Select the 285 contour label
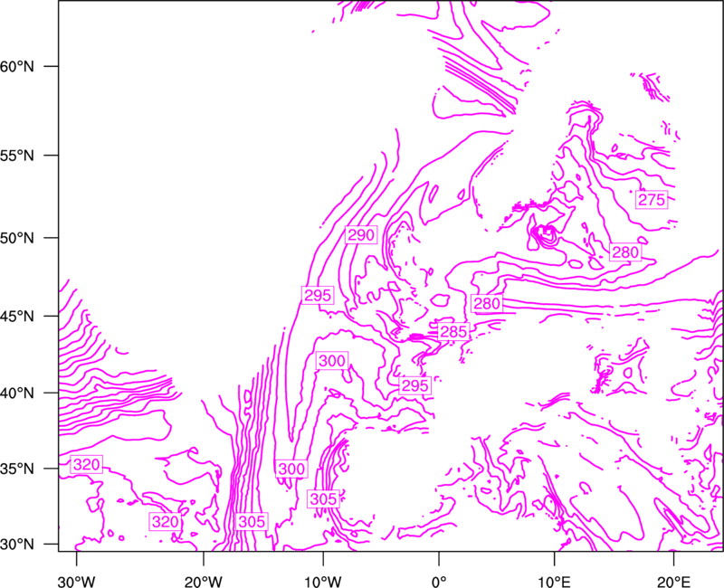 click(453, 331)
